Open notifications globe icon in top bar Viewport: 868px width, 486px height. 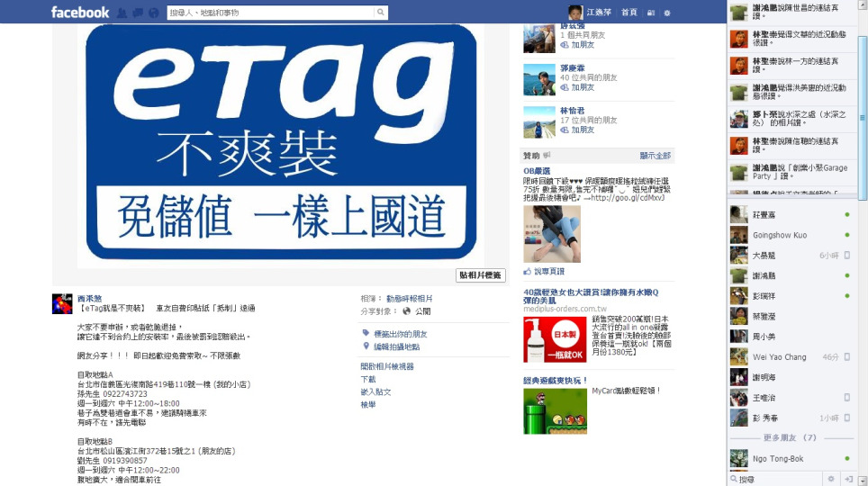[x=153, y=13]
